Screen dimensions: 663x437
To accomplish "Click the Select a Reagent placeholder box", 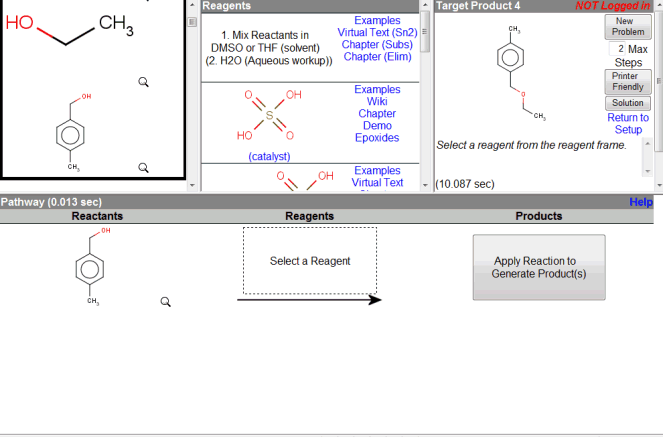I will [310, 261].
